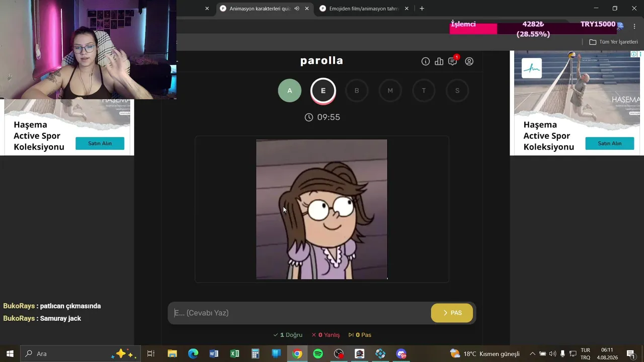
Task: Click the right ad's Haşema Active Spor headline
Action: coord(548,136)
